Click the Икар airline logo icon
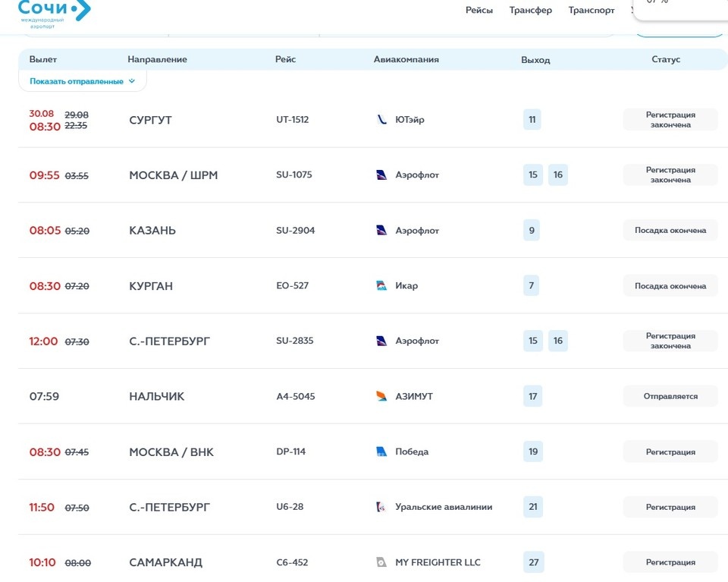This screenshot has width=728, height=582. click(x=381, y=285)
